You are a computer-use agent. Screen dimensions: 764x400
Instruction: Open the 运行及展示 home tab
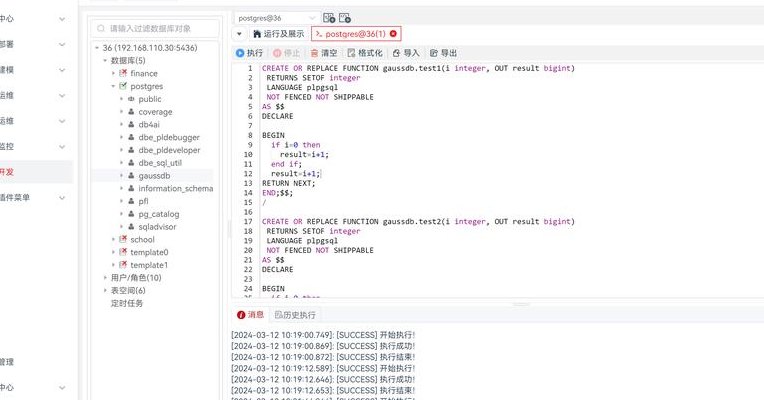[x=279, y=34]
